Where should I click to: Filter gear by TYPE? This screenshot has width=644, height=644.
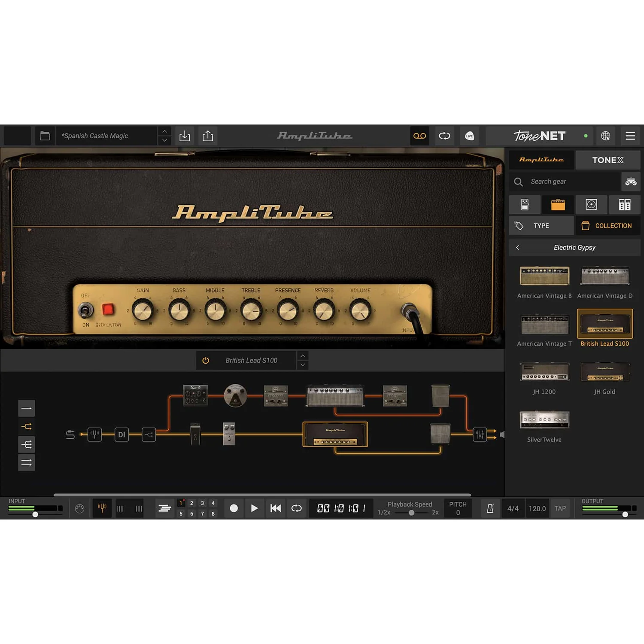click(541, 226)
